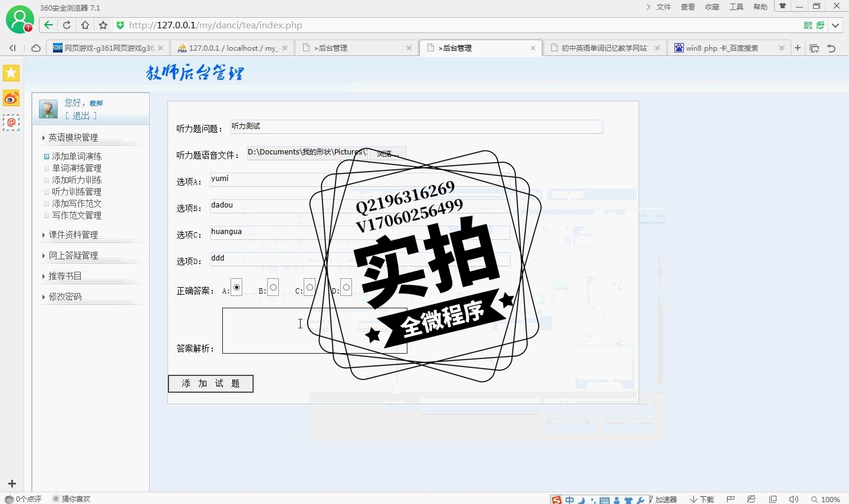Open address bar history dropdown
The image size is (849, 504).
coord(835,25)
